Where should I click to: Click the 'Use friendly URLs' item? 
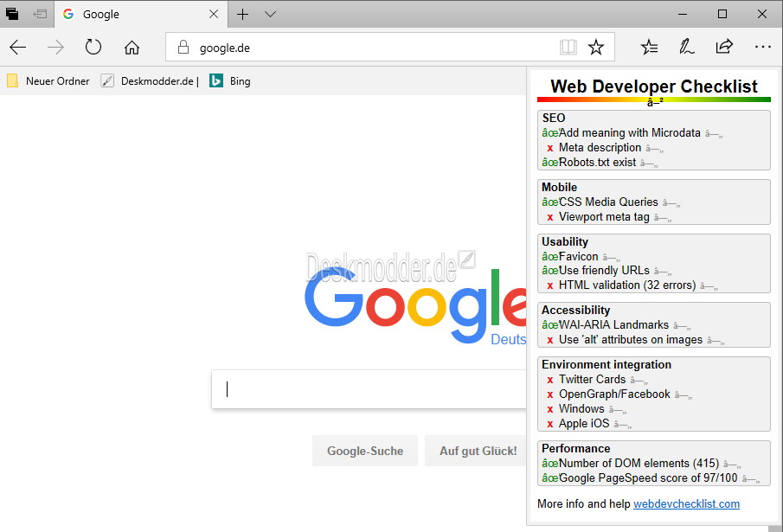[x=604, y=271]
